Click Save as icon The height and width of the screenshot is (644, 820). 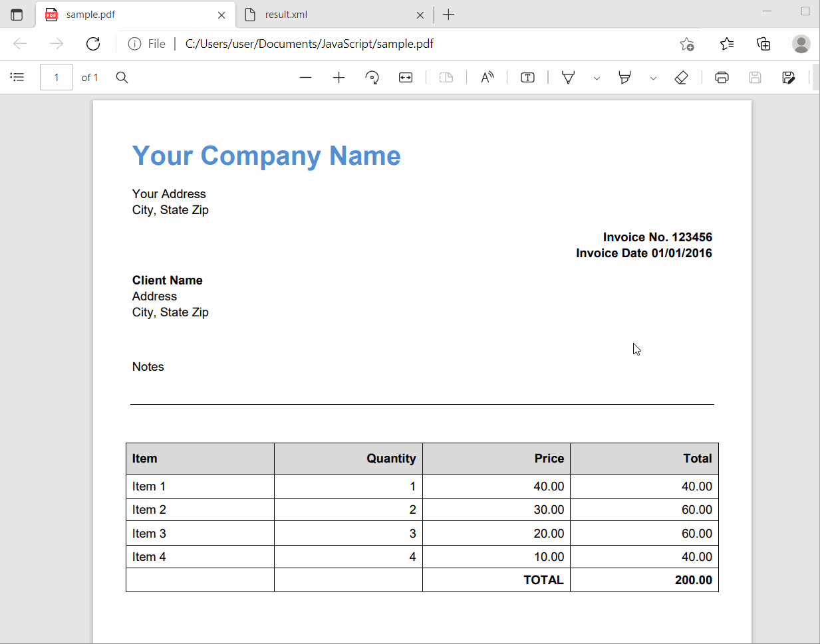pos(789,78)
